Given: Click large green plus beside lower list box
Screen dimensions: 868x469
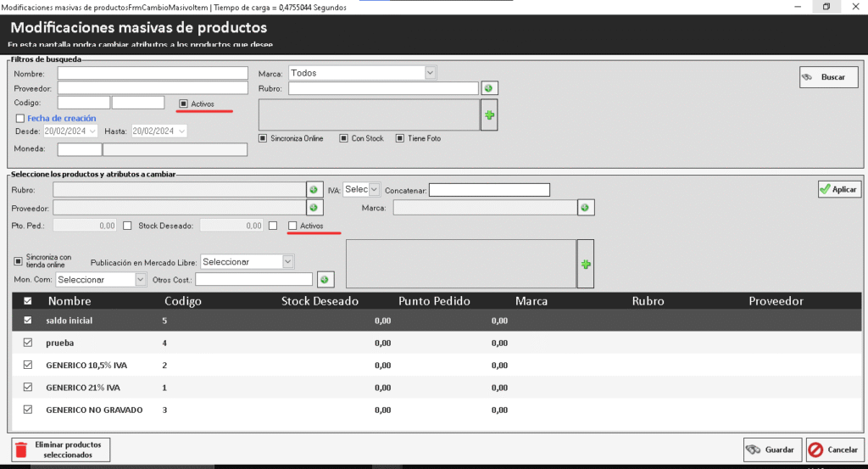Looking at the screenshot, I should coord(585,264).
